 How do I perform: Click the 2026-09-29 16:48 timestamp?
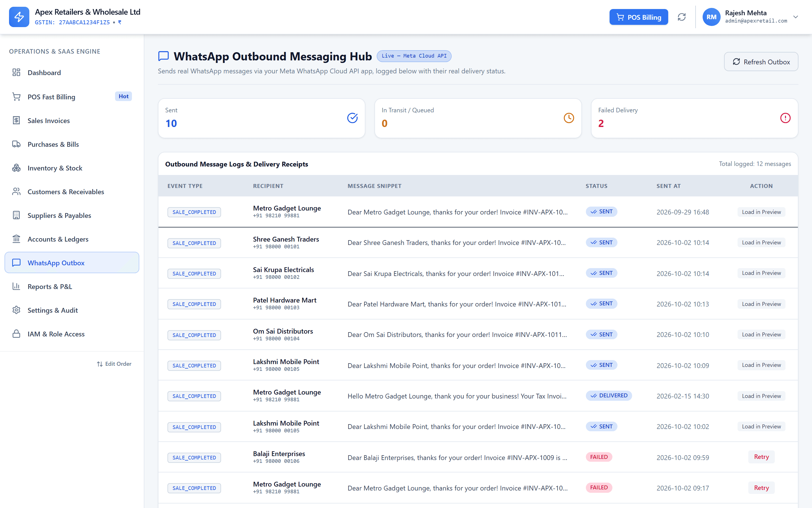[683, 212]
